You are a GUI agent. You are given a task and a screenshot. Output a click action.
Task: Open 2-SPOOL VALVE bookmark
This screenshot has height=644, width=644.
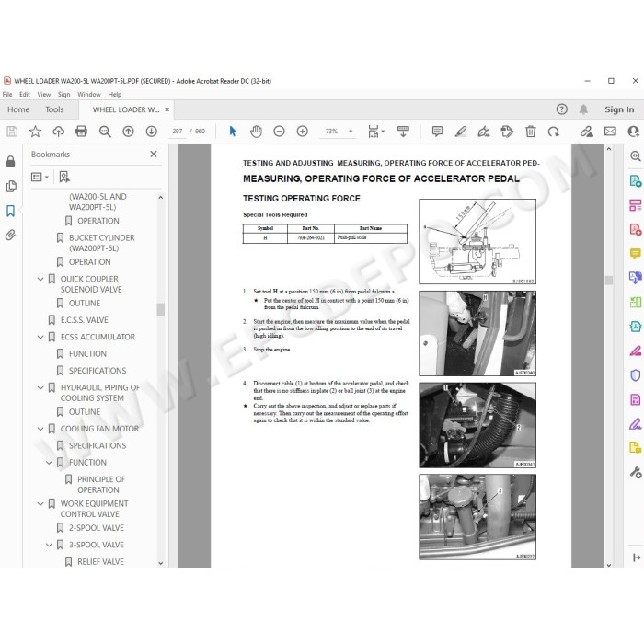[96, 528]
